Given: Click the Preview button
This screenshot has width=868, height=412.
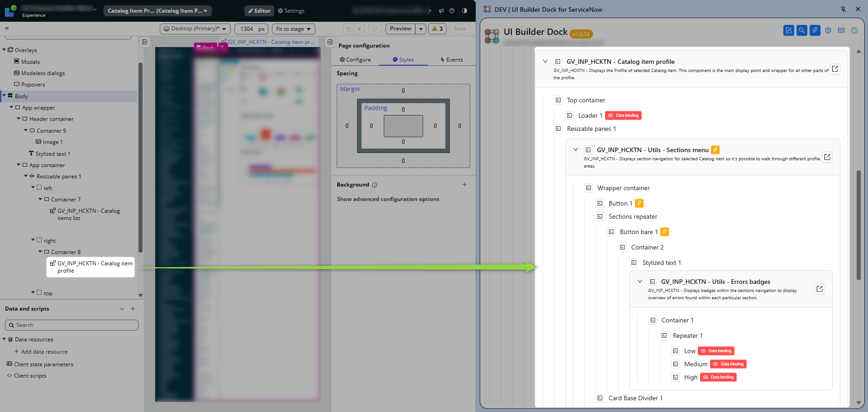Looking at the screenshot, I should click(x=401, y=29).
